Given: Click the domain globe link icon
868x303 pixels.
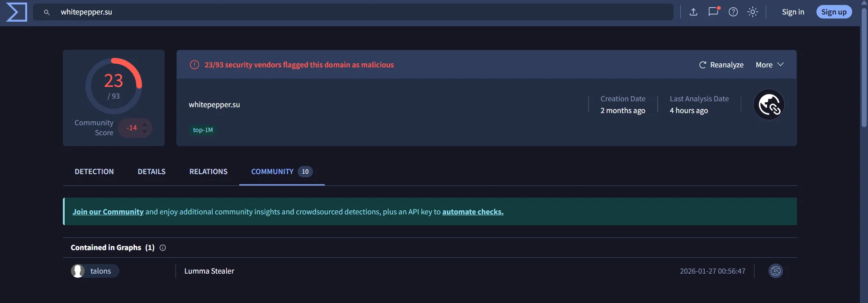Looking at the screenshot, I should (769, 104).
